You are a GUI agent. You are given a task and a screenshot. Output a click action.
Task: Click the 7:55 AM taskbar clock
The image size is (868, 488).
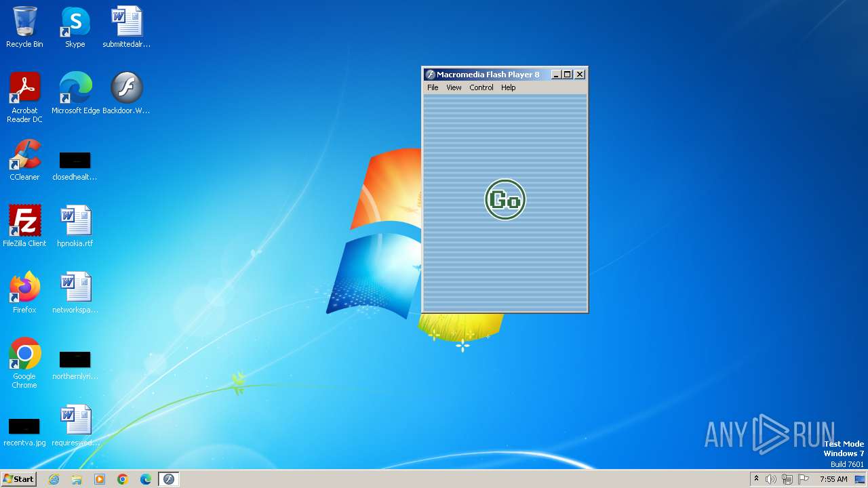click(833, 479)
